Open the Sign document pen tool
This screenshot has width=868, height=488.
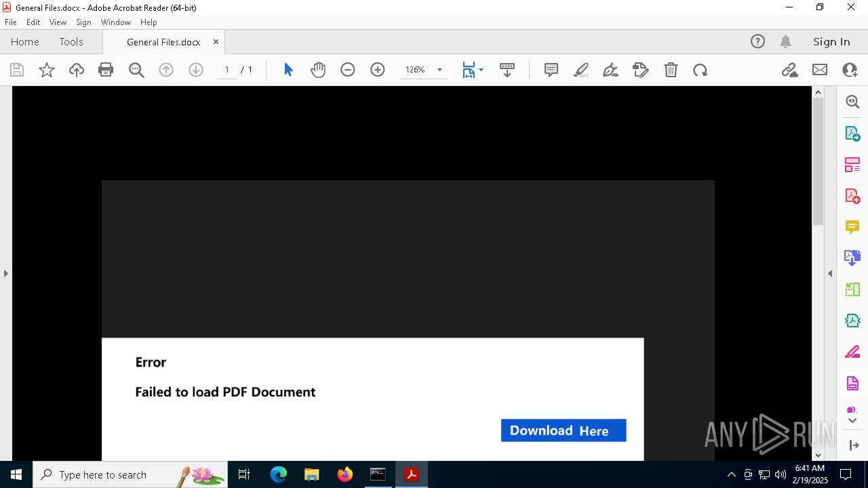[x=610, y=70]
